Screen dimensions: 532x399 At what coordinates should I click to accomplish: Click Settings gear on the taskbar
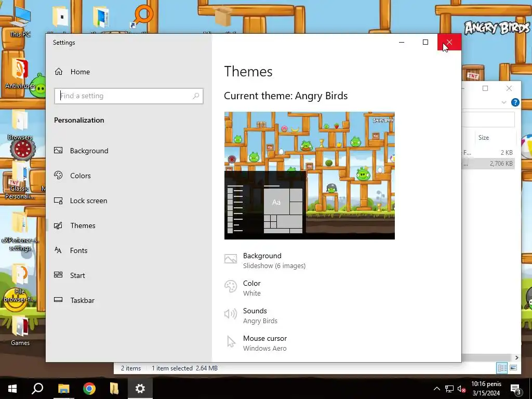(x=140, y=389)
